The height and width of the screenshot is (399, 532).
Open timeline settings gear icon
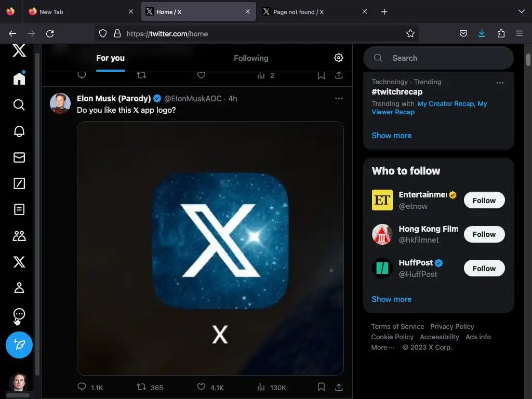coord(338,58)
